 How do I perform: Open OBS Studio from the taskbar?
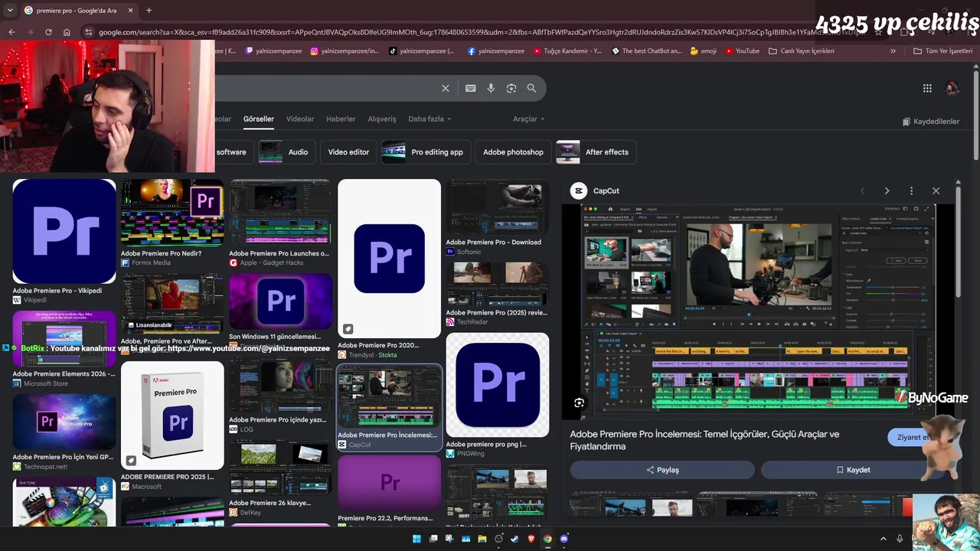498,539
